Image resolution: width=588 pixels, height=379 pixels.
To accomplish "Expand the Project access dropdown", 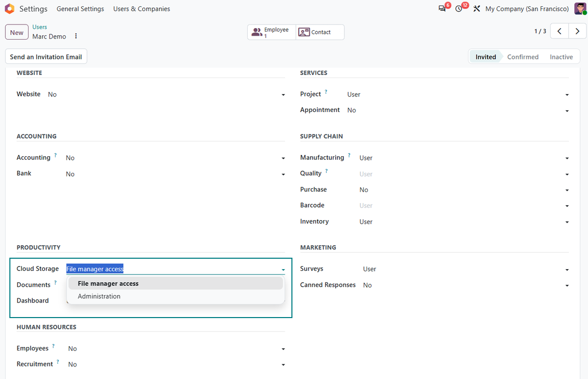I will (567, 95).
